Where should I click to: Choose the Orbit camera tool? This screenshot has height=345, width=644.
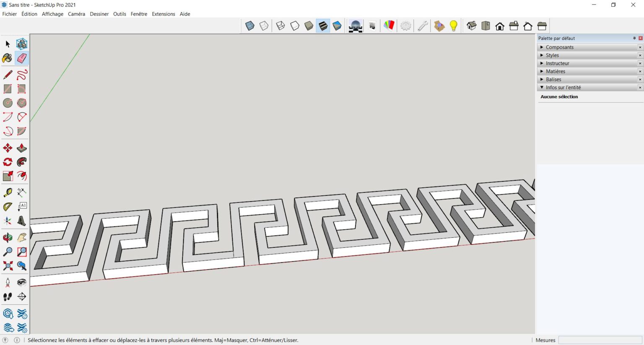[8, 238]
